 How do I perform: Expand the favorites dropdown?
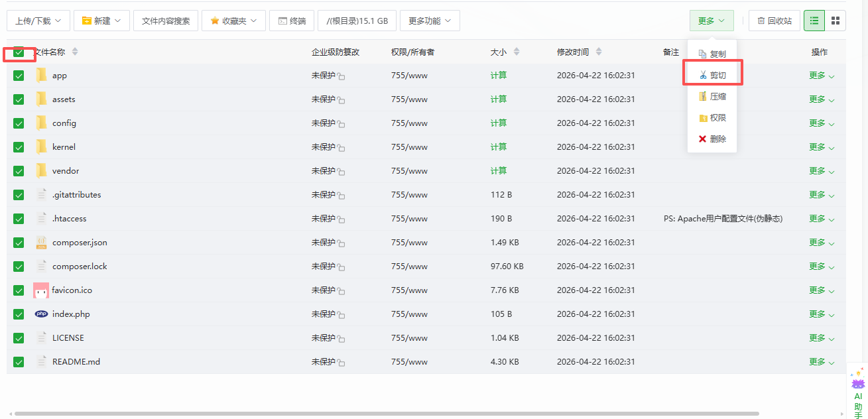[x=233, y=21]
